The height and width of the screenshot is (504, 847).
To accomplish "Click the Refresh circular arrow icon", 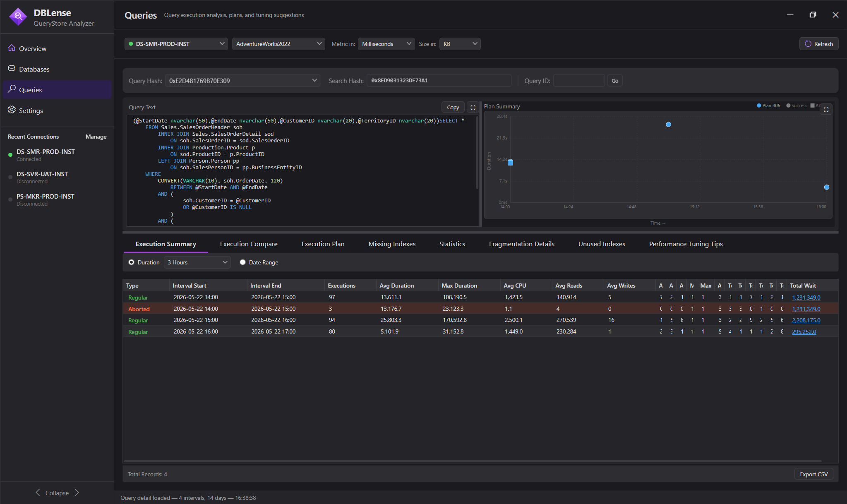I will pyautogui.click(x=808, y=44).
